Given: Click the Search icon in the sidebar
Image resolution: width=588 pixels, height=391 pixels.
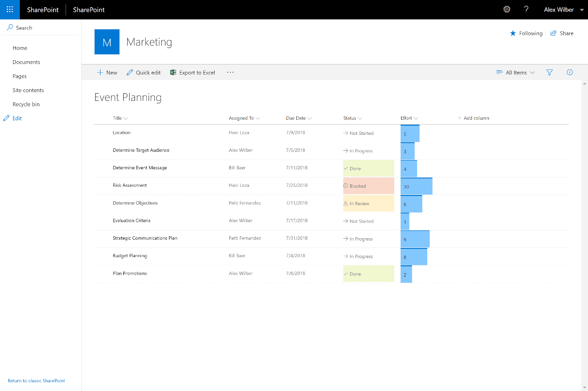Looking at the screenshot, I should pyautogui.click(x=10, y=28).
